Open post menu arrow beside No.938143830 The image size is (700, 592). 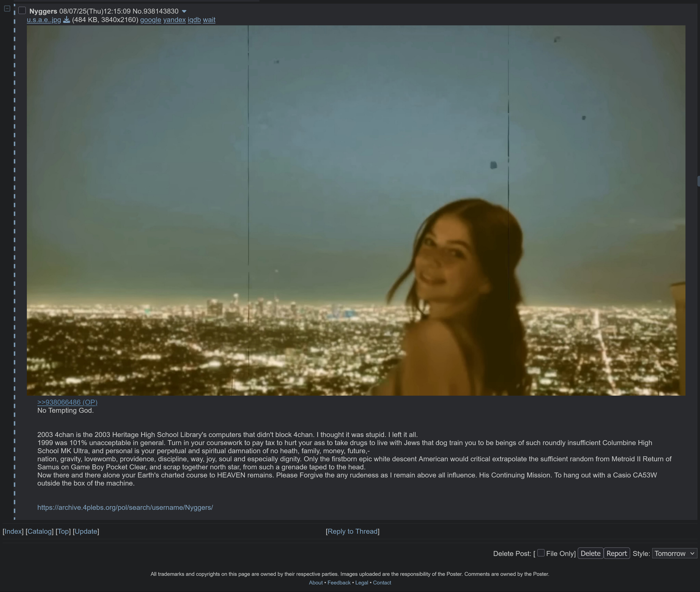pos(184,11)
